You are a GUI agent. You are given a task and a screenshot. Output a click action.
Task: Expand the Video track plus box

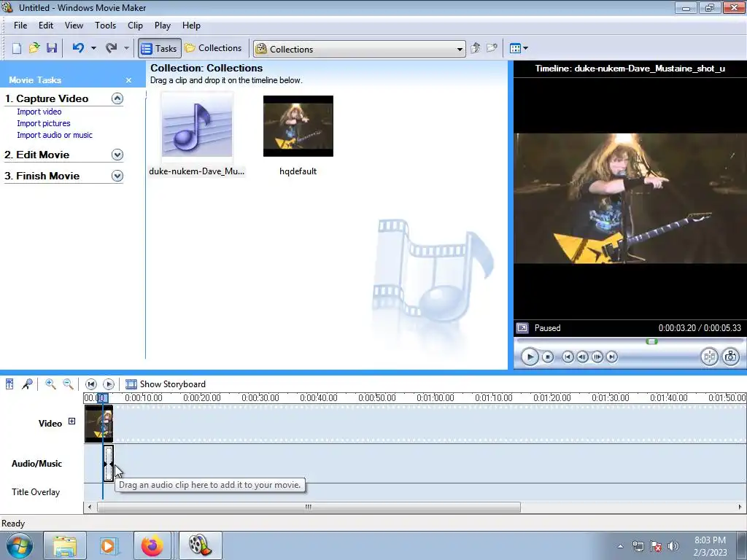(x=71, y=421)
